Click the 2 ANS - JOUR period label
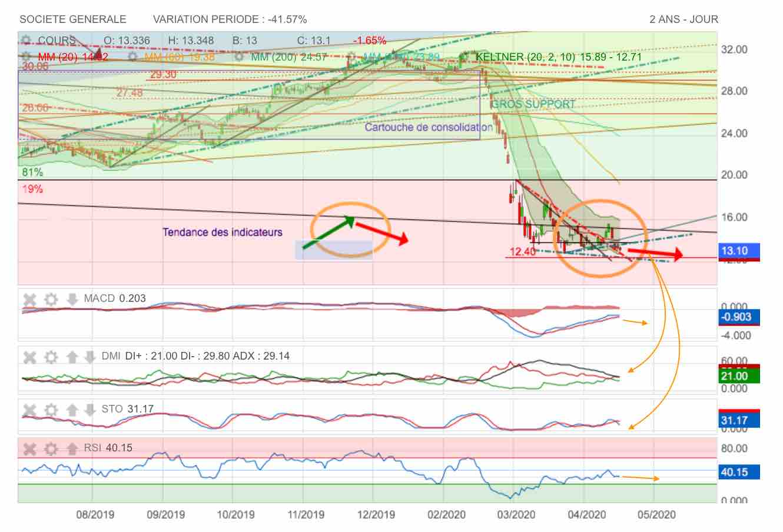Screen dimensions: 783x532 [x=684, y=19]
